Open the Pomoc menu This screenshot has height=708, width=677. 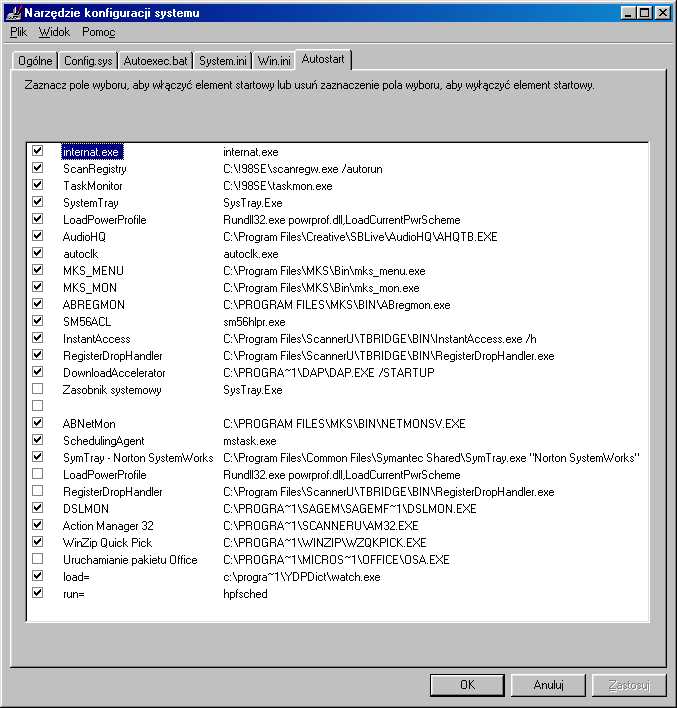point(98,32)
